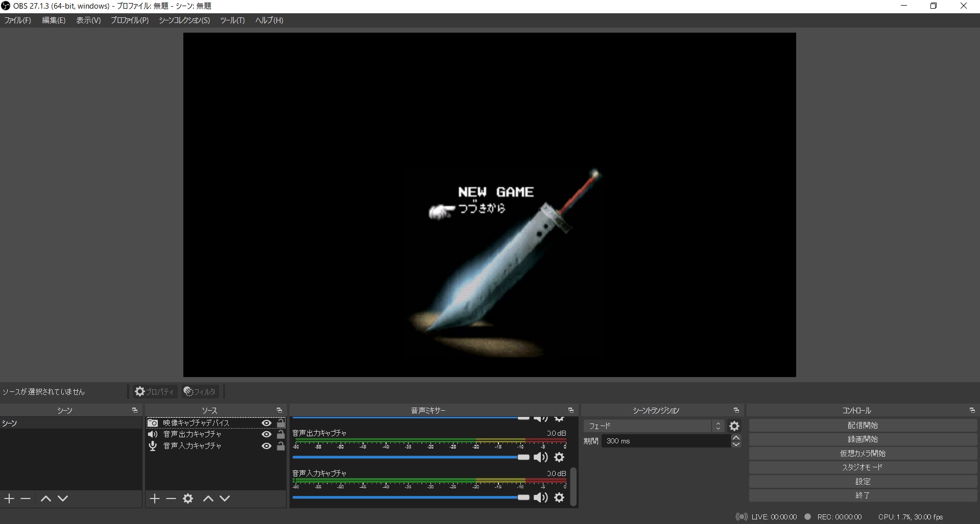Adjust the 音声出力キャプチャ volume slider

click(411, 457)
